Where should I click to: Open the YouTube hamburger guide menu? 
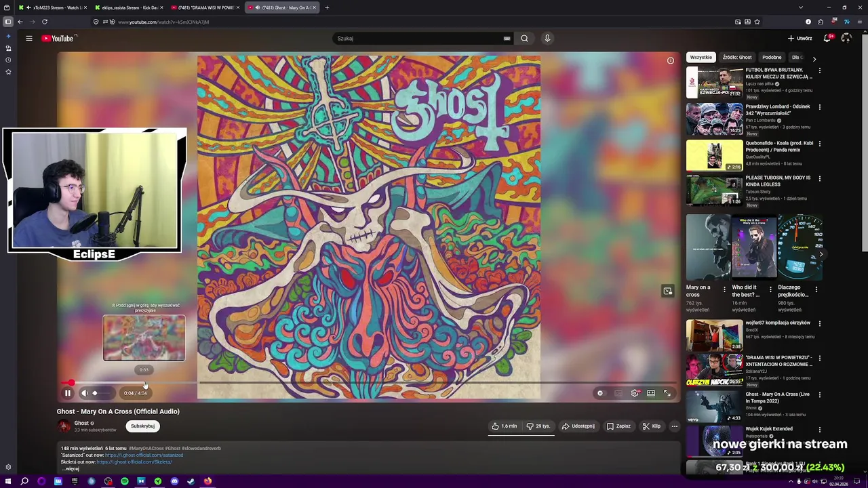[x=29, y=39]
